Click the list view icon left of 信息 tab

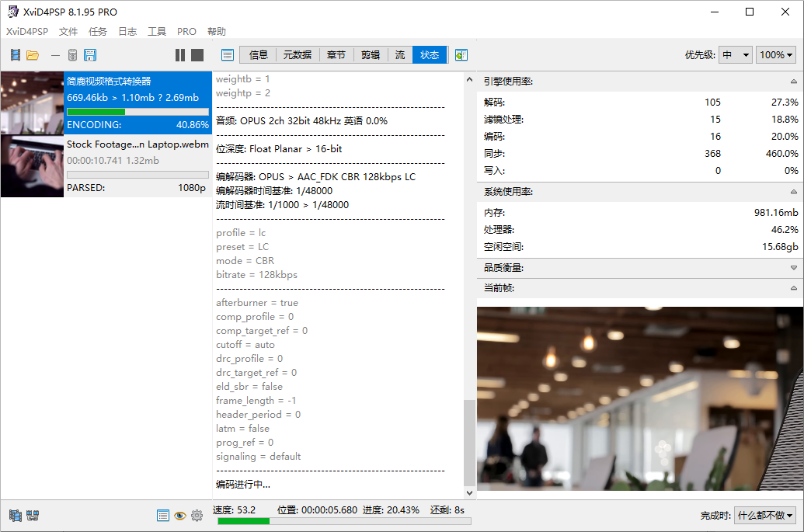[228, 55]
